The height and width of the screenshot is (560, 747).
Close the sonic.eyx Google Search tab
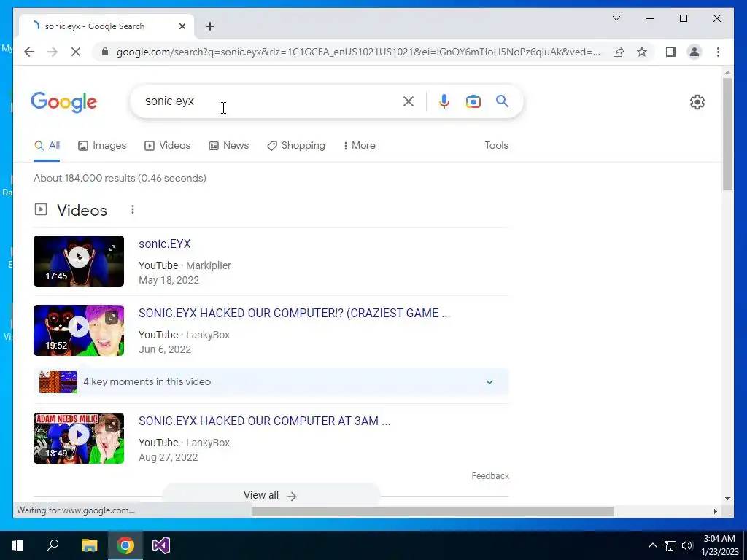pos(182,26)
